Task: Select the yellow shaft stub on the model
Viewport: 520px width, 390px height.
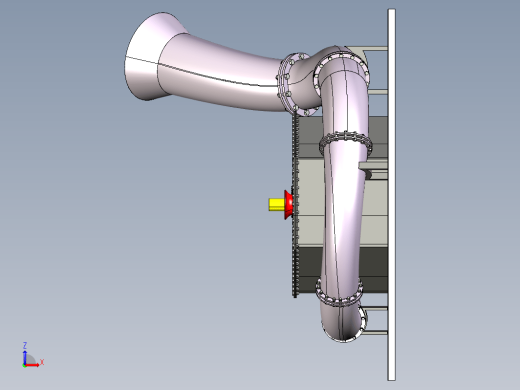Action: coord(276,205)
